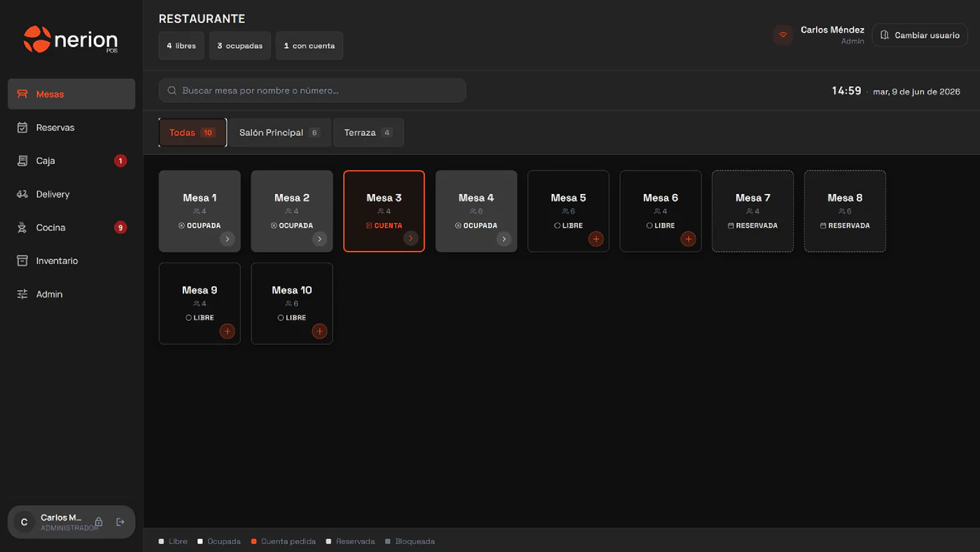Click the Cocina notification badge showing 9
This screenshot has width=980, height=552.
(120, 228)
